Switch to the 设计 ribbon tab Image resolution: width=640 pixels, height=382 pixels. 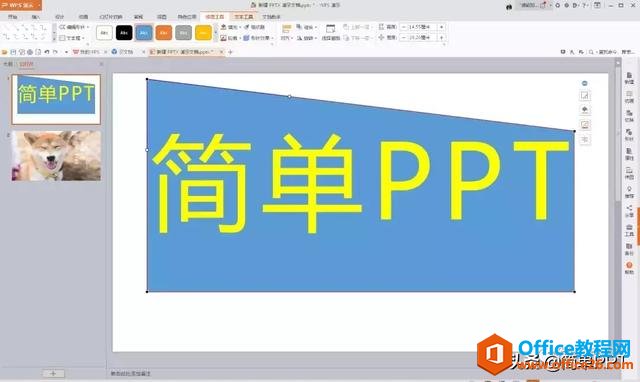click(60, 17)
